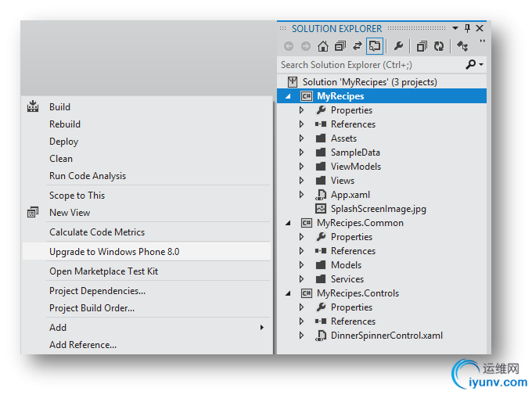This screenshot has height=395, width=532.
Task: Click the XAML file icon beside App.xaml
Action: click(321, 195)
